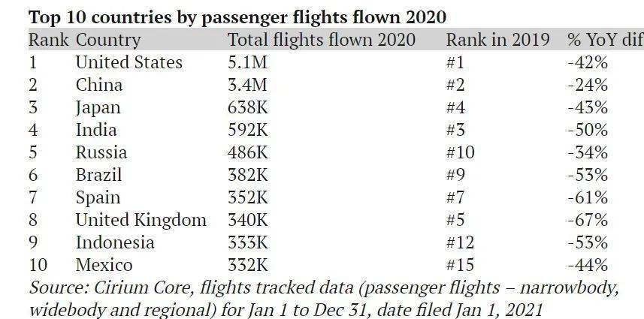Click Russia's '#10' rank in 2019

(461, 152)
